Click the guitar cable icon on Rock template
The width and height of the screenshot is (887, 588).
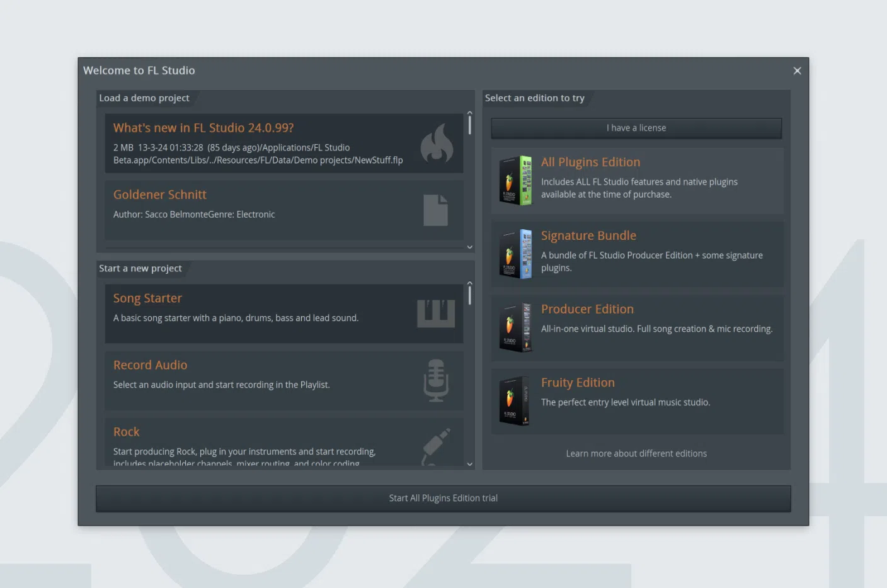point(436,446)
